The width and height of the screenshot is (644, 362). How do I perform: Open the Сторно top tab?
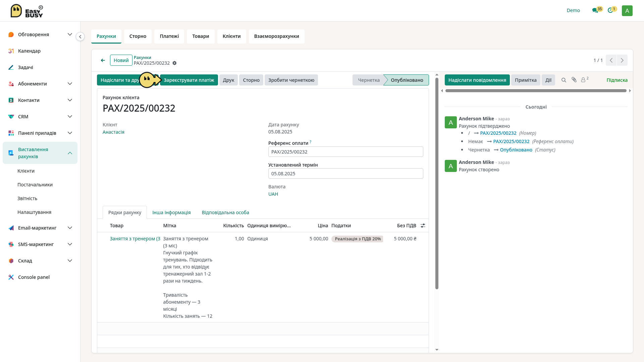[138, 36]
